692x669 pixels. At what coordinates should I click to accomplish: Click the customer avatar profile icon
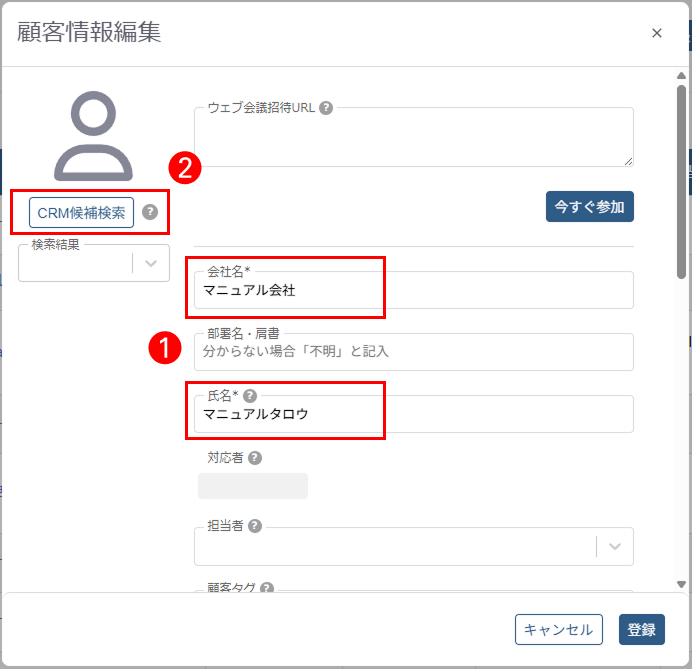click(93, 137)
